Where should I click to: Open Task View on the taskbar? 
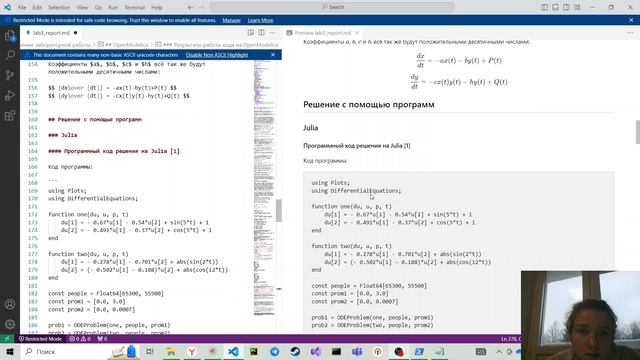coord(149,351)
